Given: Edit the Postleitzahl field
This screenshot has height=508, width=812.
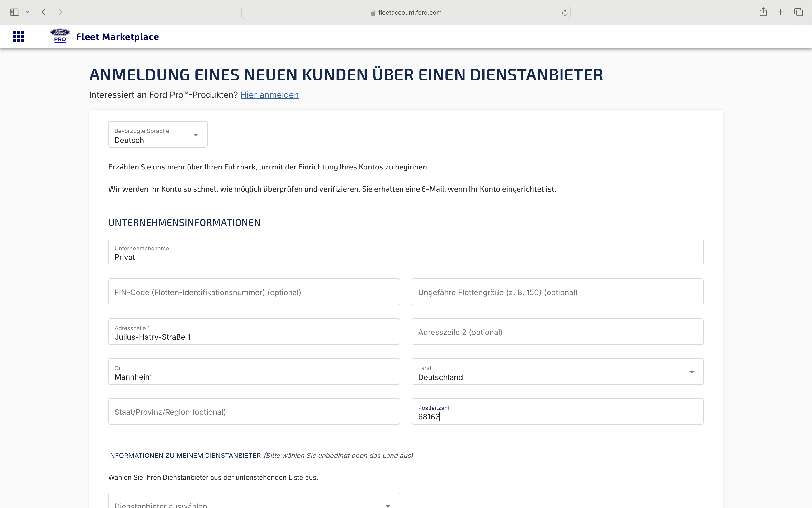Looking at the screenshot, I should (x=558, y=412).
